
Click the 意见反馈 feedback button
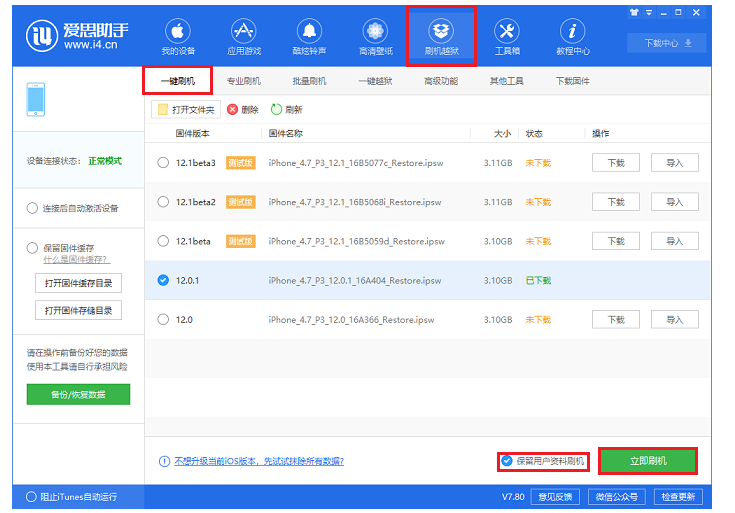(555, 497)
